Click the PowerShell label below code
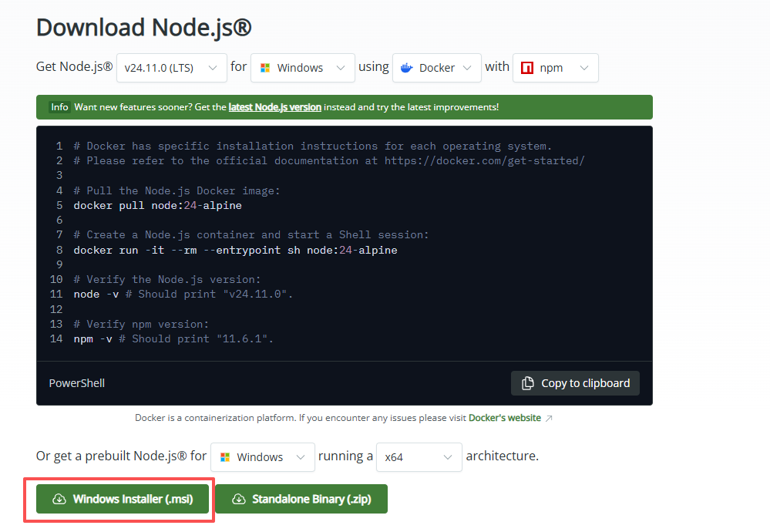This screenshot has width=770, height=532. [76, 383]
